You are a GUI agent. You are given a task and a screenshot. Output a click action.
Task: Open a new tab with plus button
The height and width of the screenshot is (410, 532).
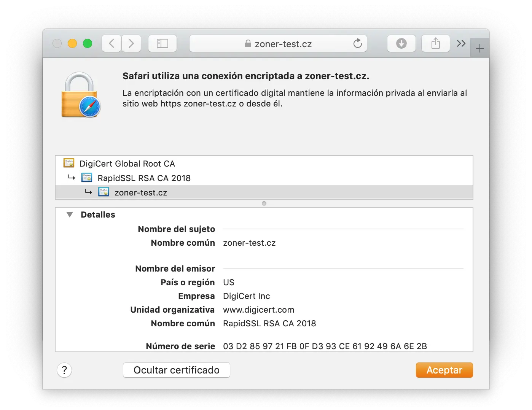pos(480,48)
